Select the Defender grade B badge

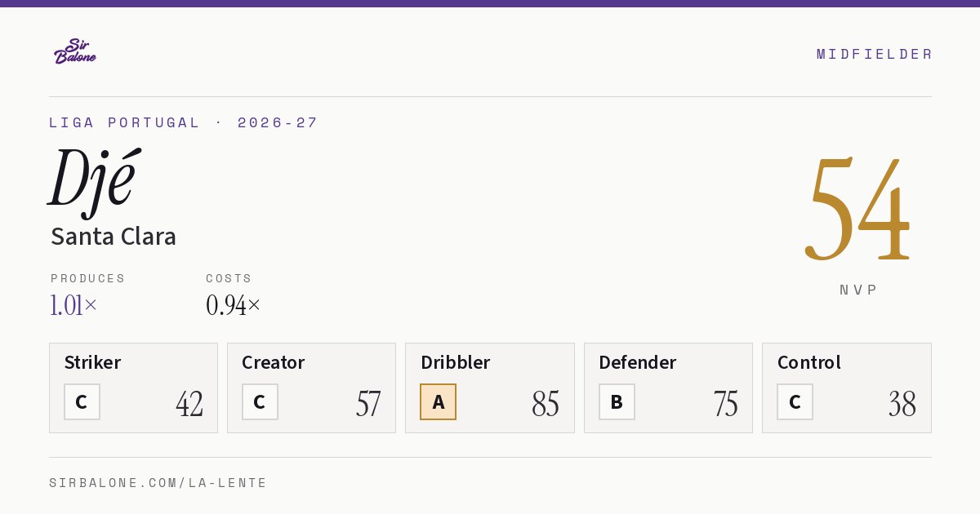tap(617, 402)
